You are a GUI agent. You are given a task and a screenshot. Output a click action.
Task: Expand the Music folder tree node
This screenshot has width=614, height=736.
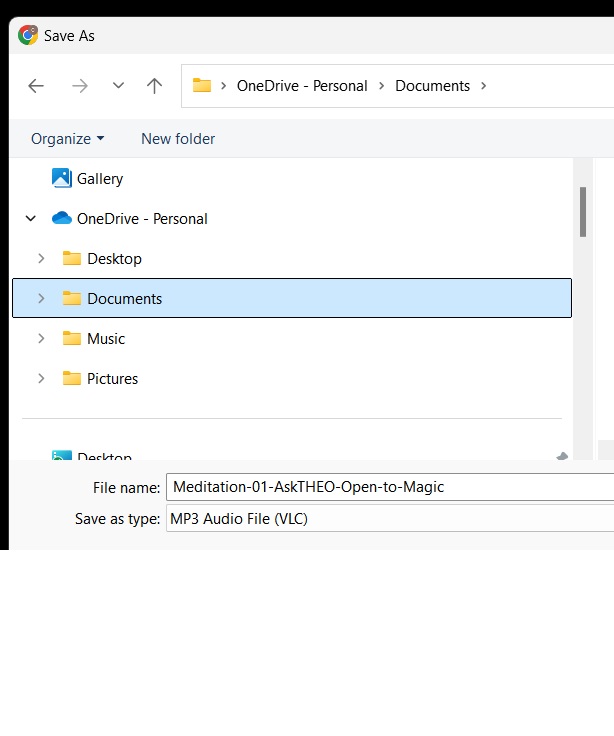pos(41,339)
